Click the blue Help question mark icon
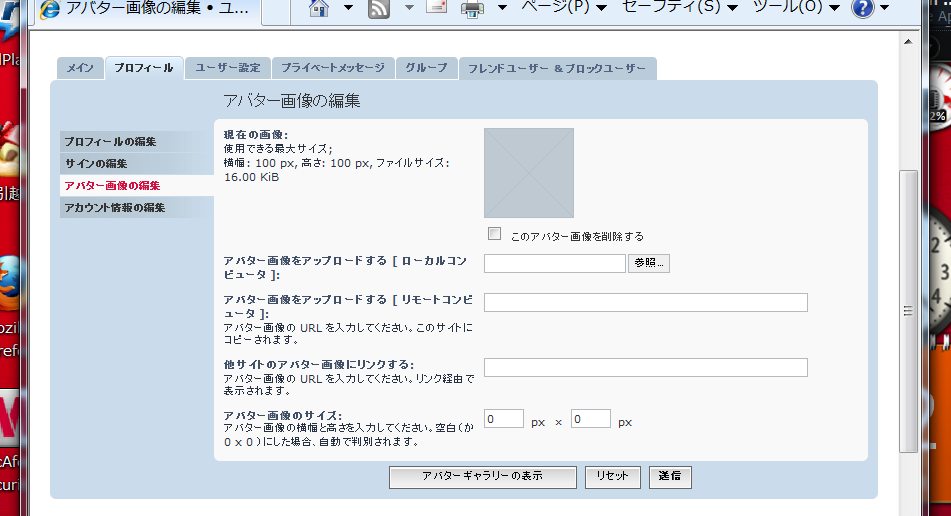951x516 pixels. (863, 9)
